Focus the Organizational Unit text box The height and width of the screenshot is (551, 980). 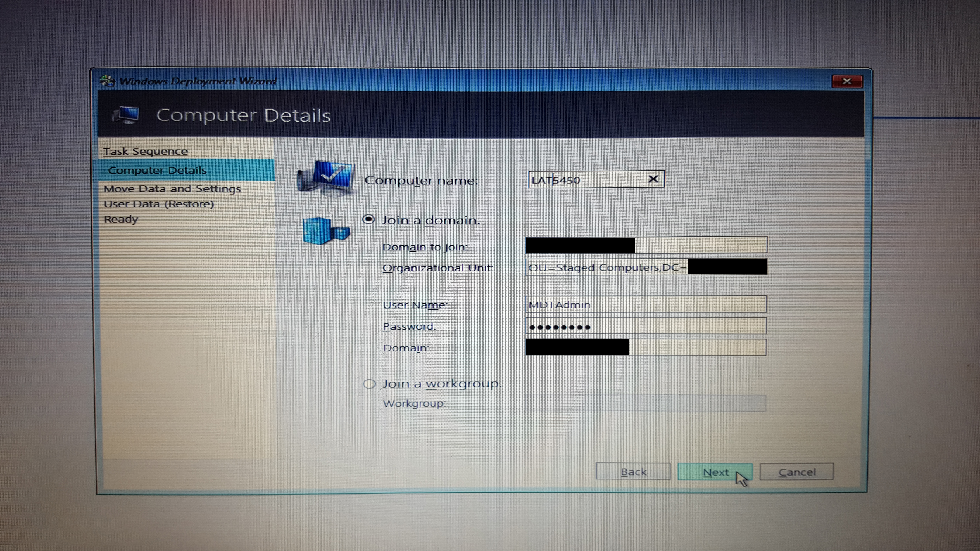[607, 267]
